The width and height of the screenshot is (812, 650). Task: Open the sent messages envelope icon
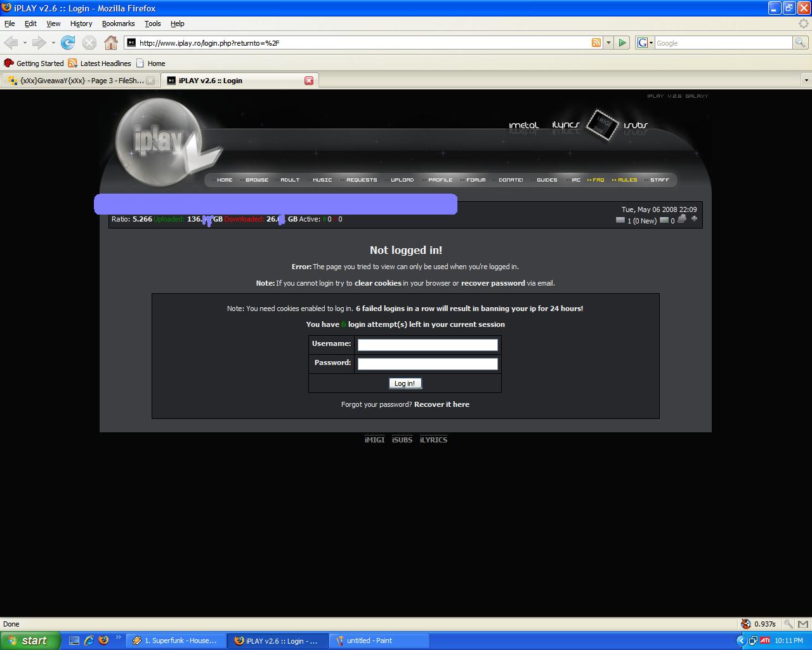664,220
